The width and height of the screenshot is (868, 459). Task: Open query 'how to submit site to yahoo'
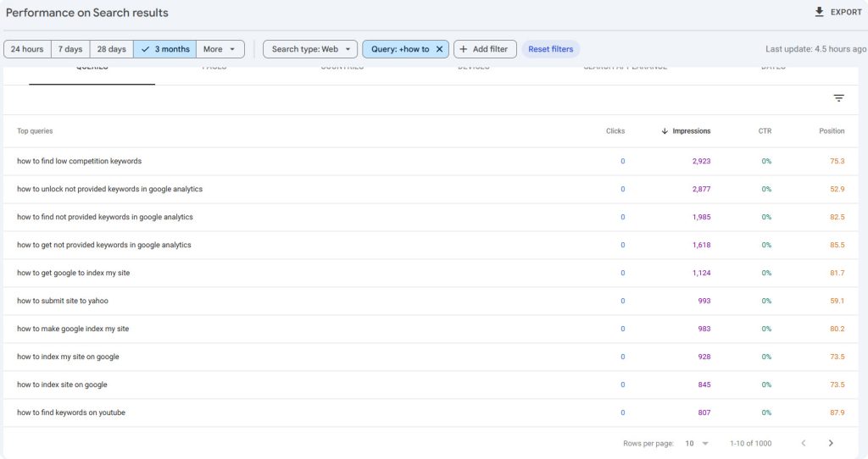click(63, 301)
